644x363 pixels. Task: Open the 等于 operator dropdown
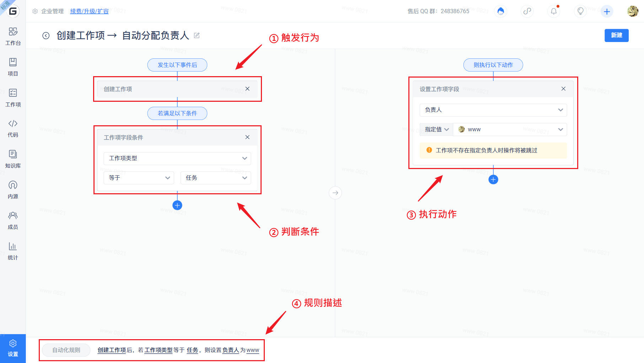139,178
